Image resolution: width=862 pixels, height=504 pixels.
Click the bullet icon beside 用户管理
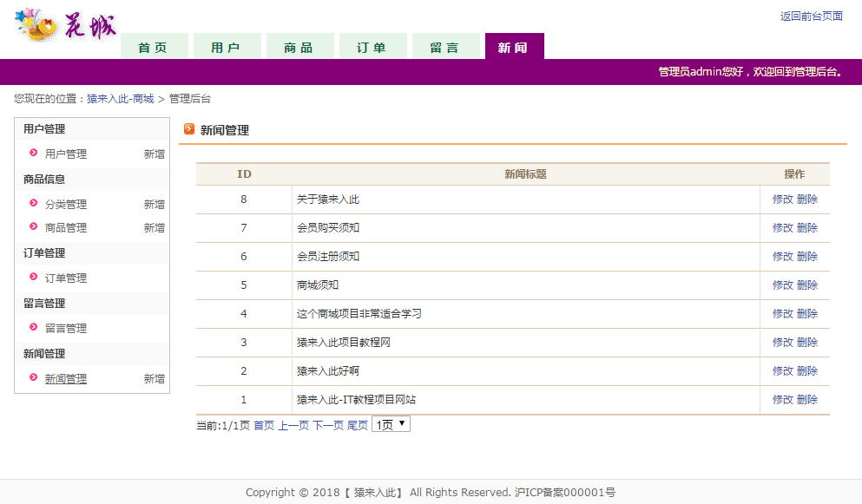click(34, 153)
